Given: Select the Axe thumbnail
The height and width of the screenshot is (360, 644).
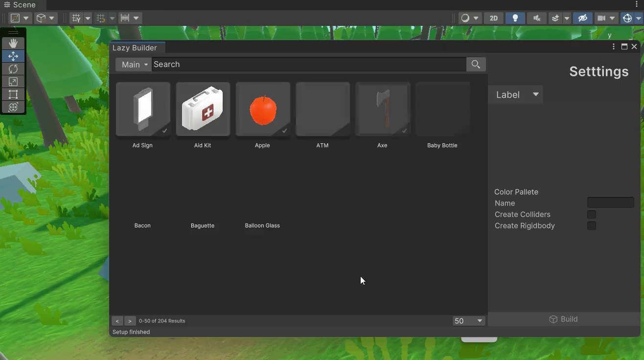Looking at the screenshot, I should pos(383,109).
